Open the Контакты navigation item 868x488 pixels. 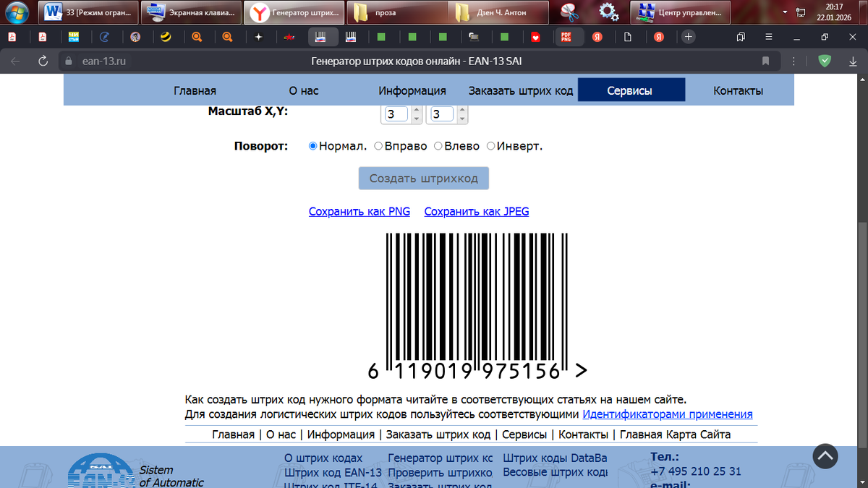tap(738, 90)
